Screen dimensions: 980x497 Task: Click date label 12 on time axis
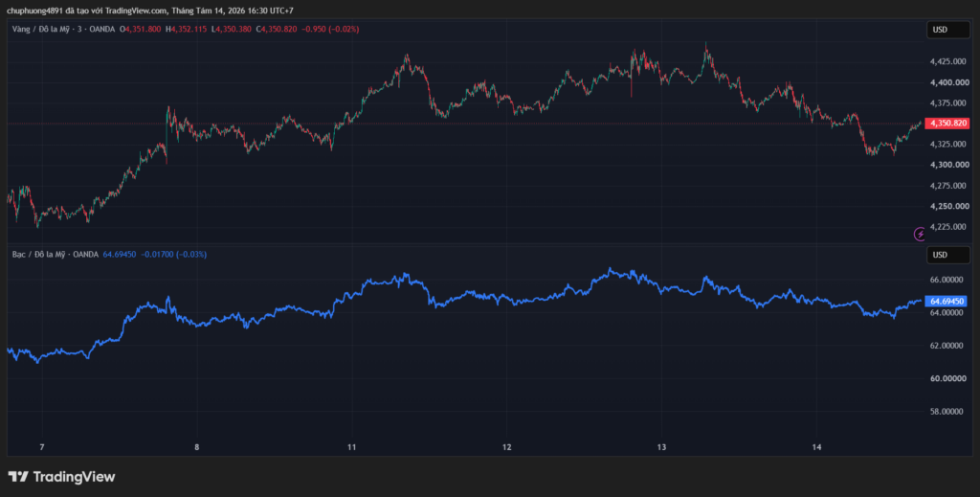coord(507,447)
